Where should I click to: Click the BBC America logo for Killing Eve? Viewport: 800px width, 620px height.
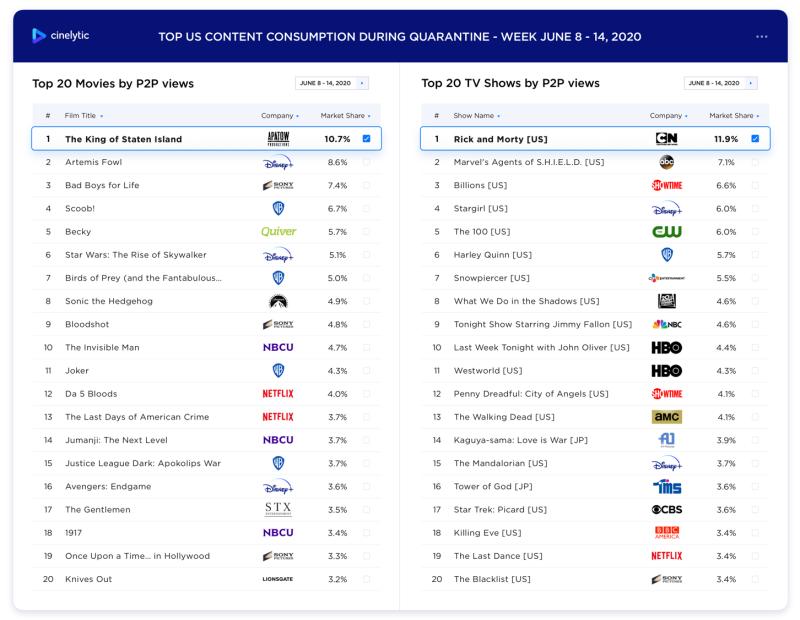point(667,533)
